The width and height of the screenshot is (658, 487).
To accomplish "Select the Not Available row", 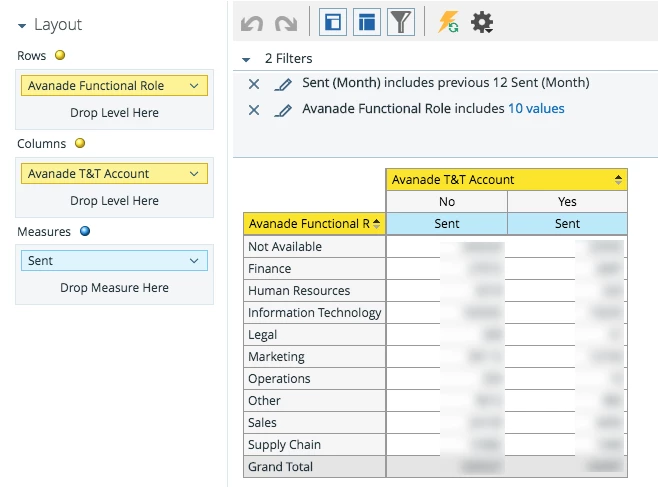I will 314,247.
